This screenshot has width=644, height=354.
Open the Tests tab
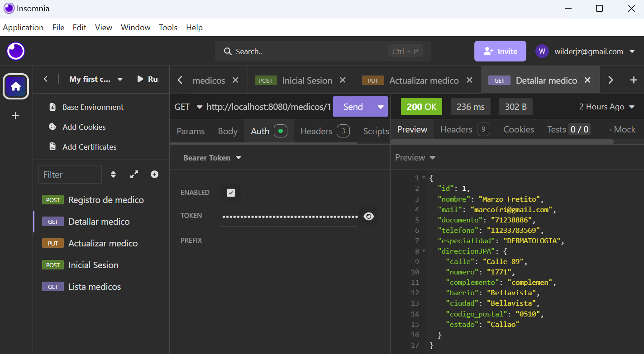tap(568, 129)
